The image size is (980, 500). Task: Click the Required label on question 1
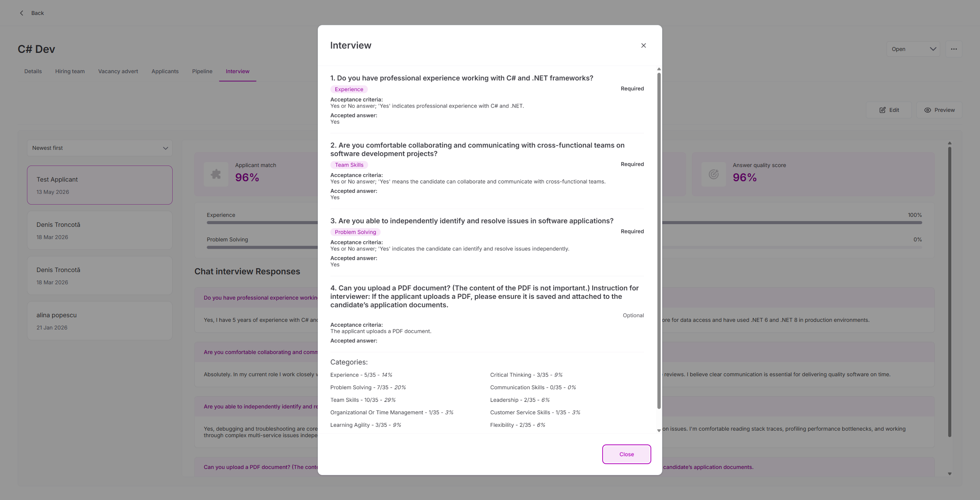[632, 89]
